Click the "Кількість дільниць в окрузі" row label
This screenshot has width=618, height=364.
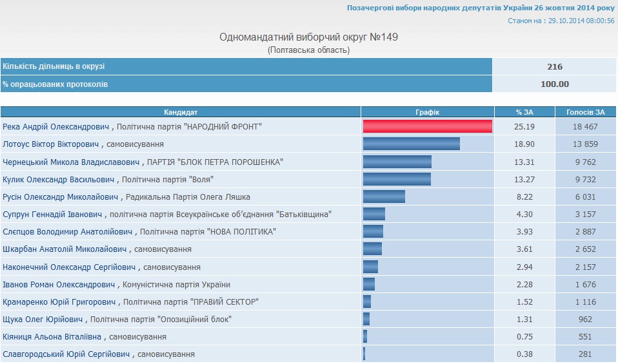[x=54, y=66]
